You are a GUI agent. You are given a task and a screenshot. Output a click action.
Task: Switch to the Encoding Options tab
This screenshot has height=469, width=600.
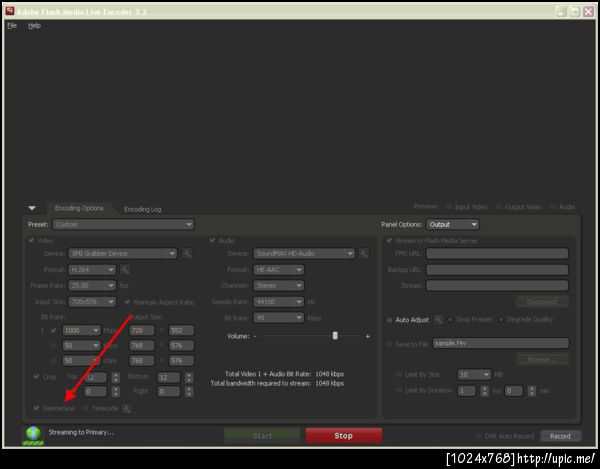click(79, 208)
